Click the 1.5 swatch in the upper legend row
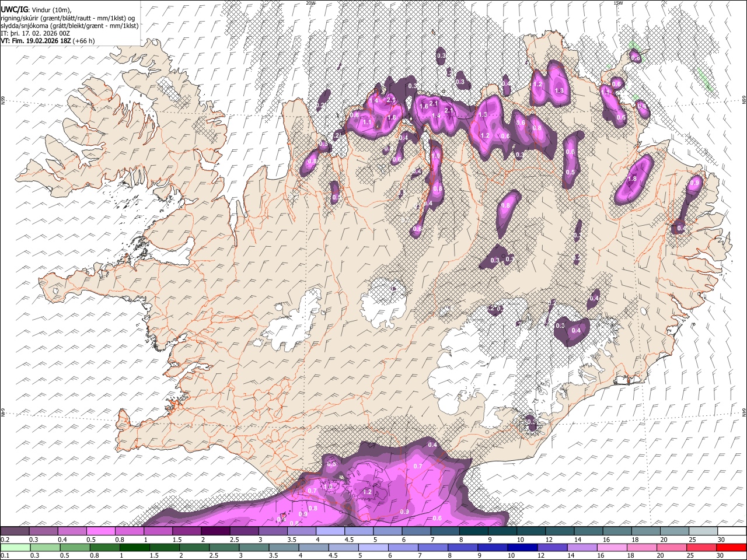 tap(187, 531)
